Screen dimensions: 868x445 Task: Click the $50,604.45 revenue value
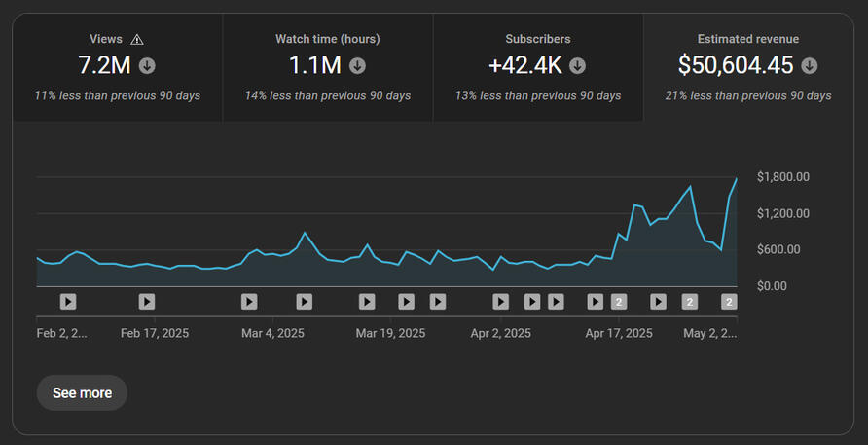(x=736, y=66)
